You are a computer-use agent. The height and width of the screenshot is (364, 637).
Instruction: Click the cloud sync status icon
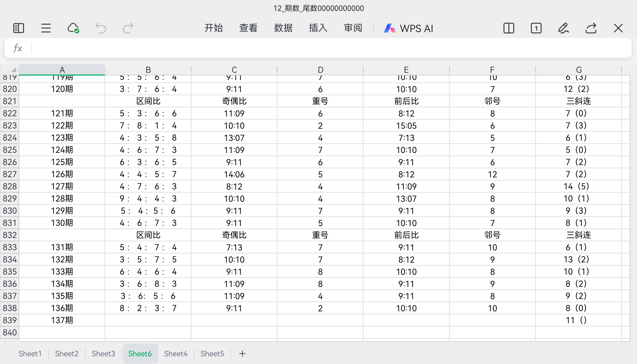click(x=73, y=28)
